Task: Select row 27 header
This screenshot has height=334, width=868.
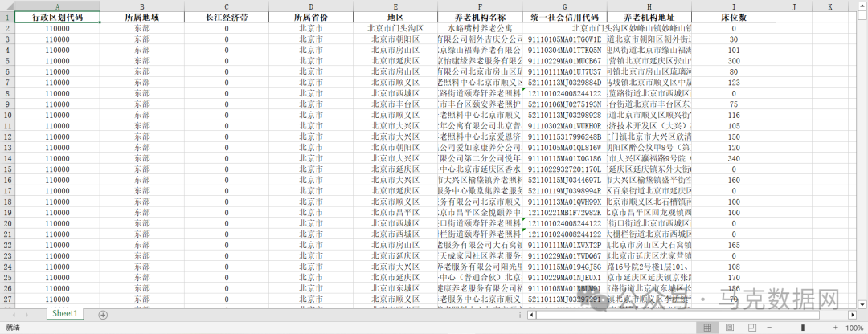Action: pos(7,299)
